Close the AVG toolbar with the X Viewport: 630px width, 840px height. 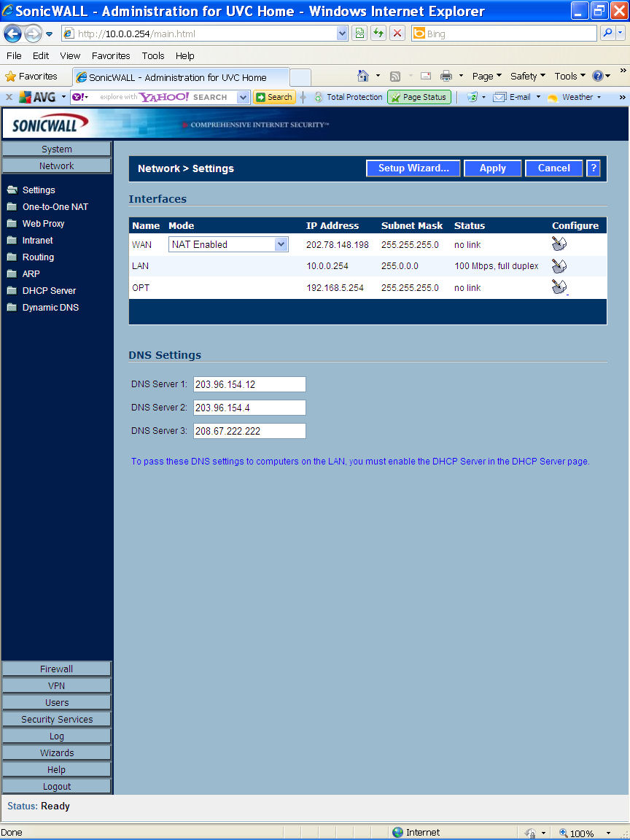point(9,97)
